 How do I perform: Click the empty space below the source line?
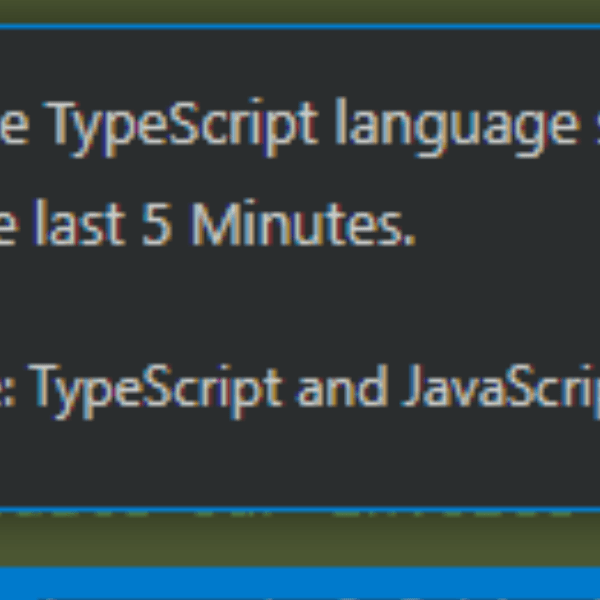click(300, 460)
